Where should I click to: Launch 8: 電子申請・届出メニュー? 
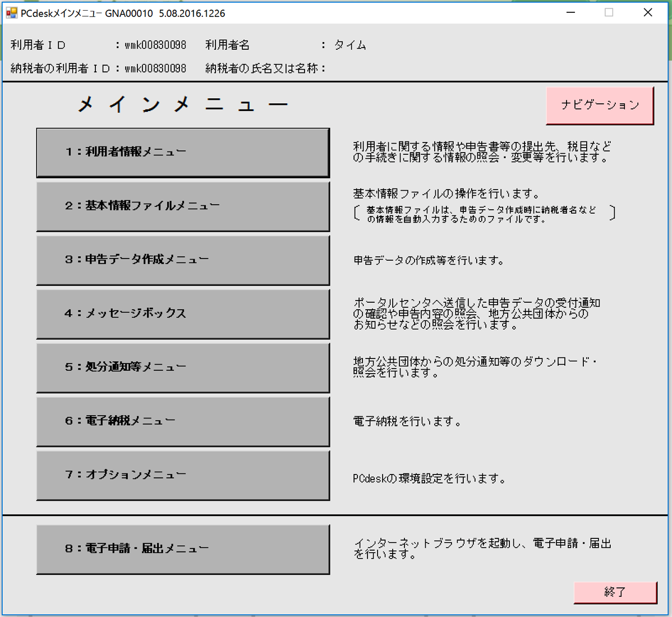(183, 549)
